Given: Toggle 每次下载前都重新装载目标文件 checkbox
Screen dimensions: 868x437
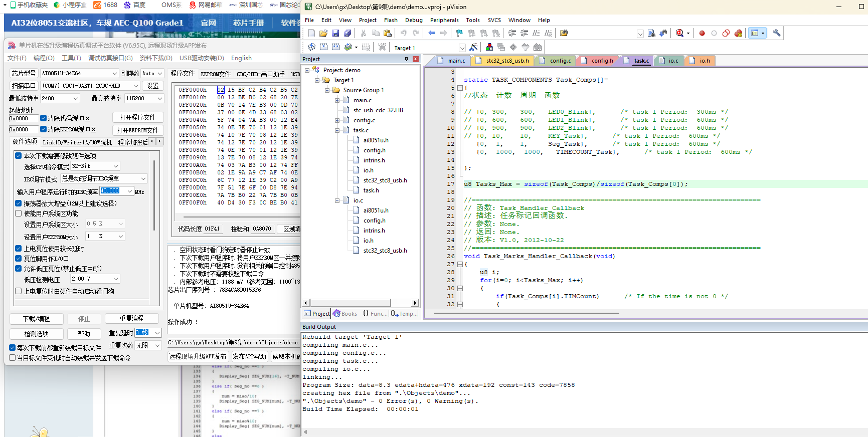Looking at the screenshot, I should coord(12,347).
